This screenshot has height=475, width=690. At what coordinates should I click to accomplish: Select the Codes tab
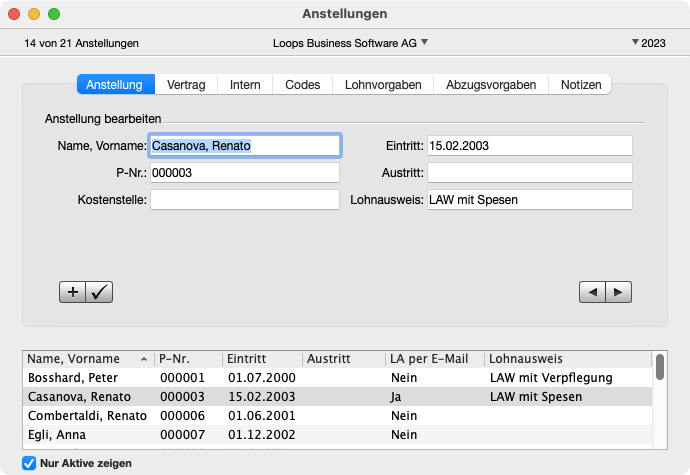302,85
